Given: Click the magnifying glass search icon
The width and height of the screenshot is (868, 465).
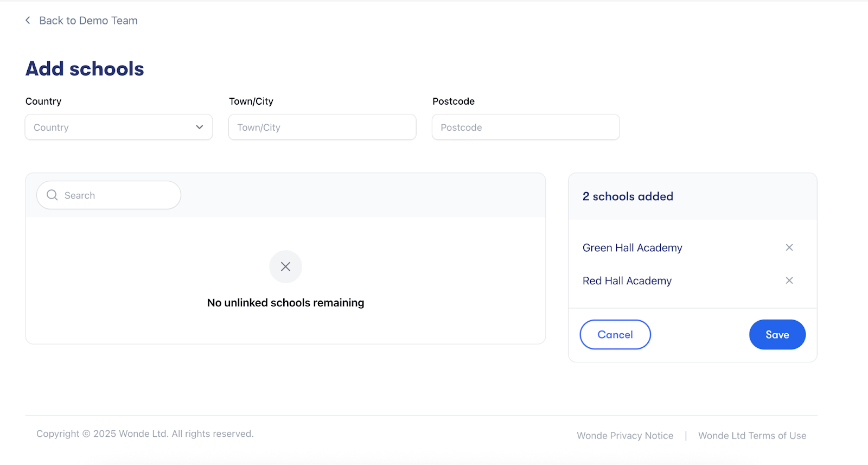Looking at the screenshot, I should [52, 195].
